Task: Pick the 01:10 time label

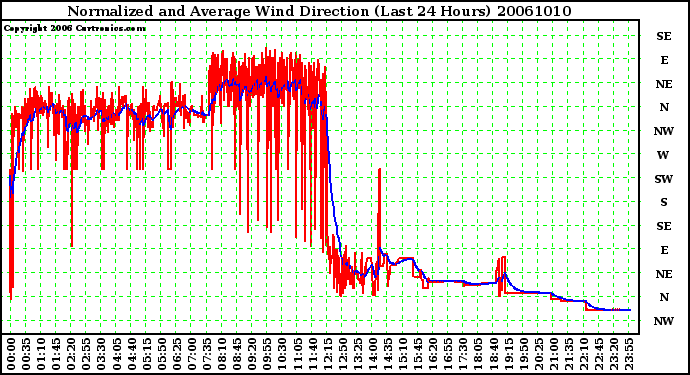Action: pos(41,354)
